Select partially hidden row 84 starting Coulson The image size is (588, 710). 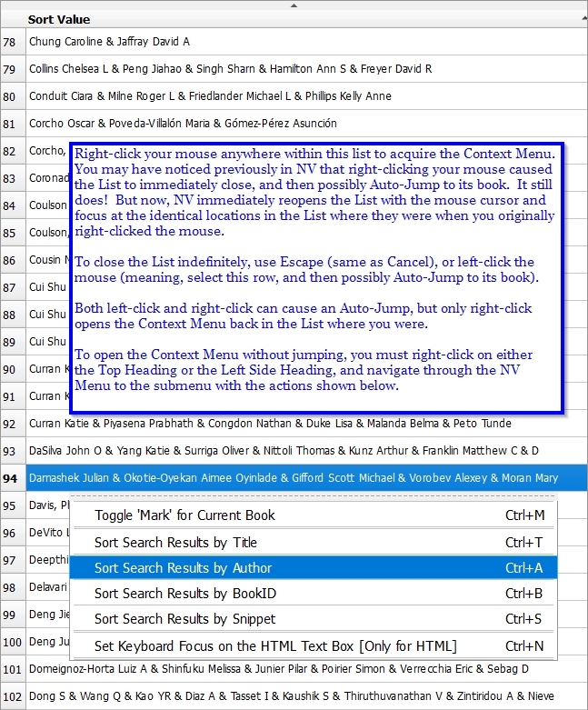[48, 205]
